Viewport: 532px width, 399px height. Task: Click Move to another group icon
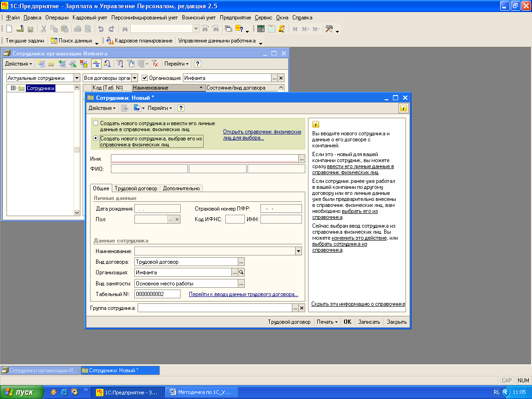tap(107, 63)
